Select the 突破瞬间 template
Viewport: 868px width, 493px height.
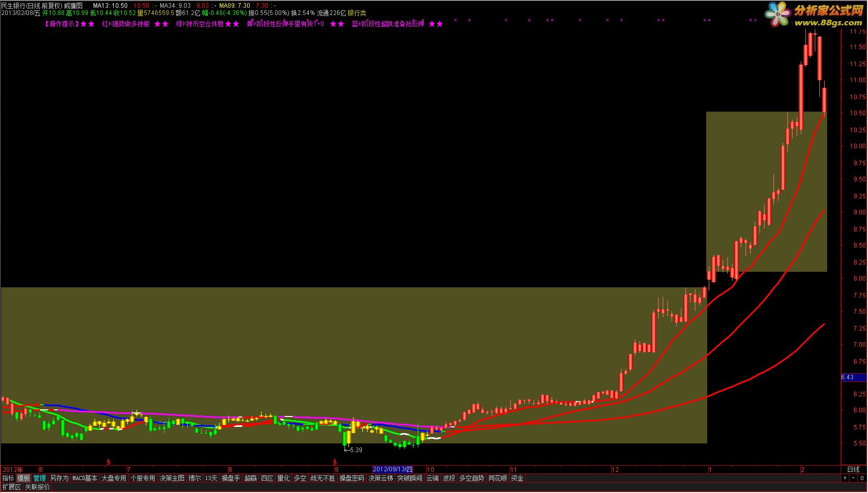tap(409, 478)
